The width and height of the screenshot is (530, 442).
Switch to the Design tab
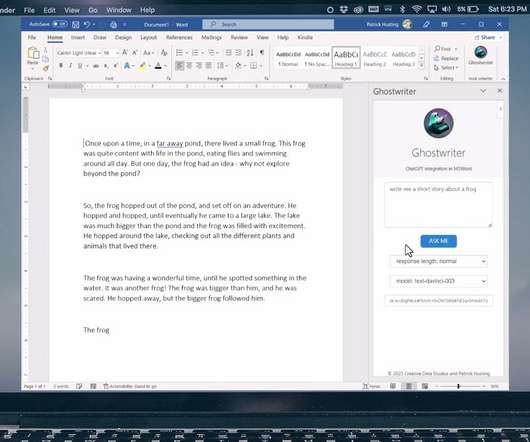pos(123,37)
